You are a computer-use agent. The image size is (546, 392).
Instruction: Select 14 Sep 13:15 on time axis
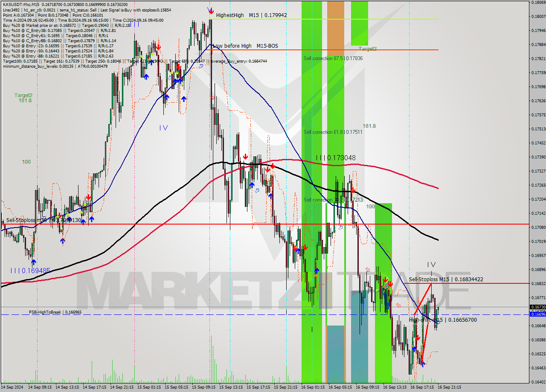(x=67, y=388)
